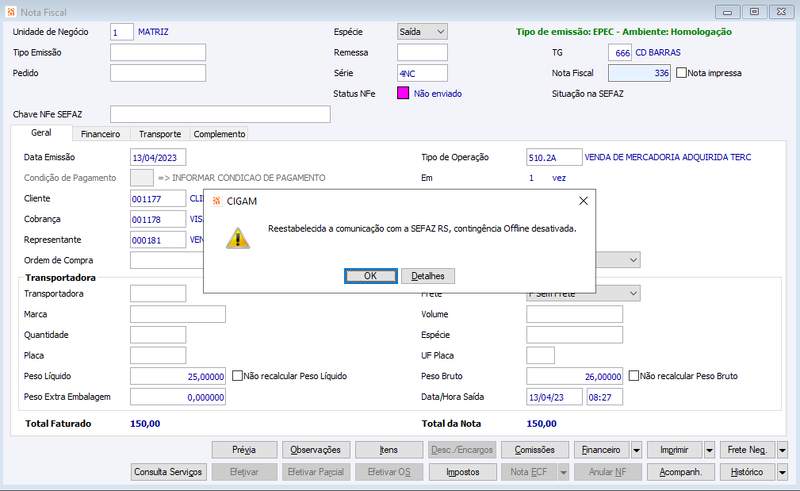Expand the Imprimir button arrow

(x=709, y=450)
